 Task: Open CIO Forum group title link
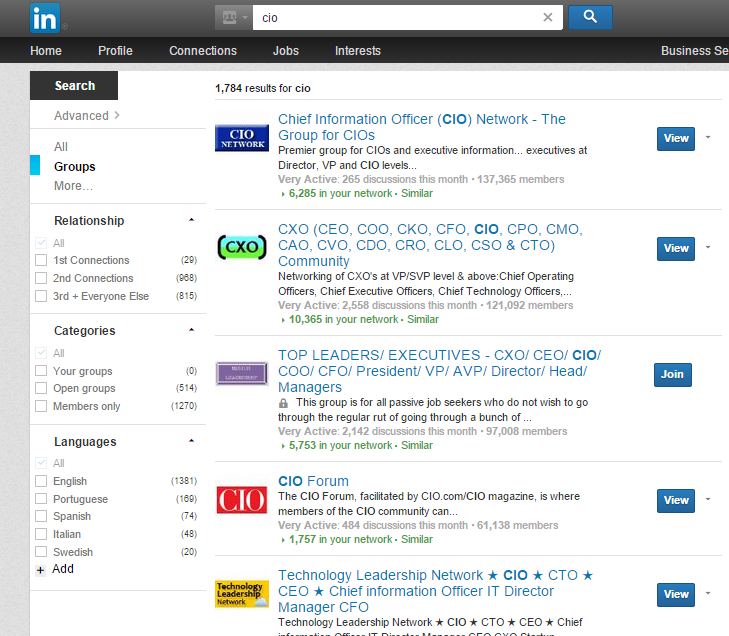pos(313,481)
